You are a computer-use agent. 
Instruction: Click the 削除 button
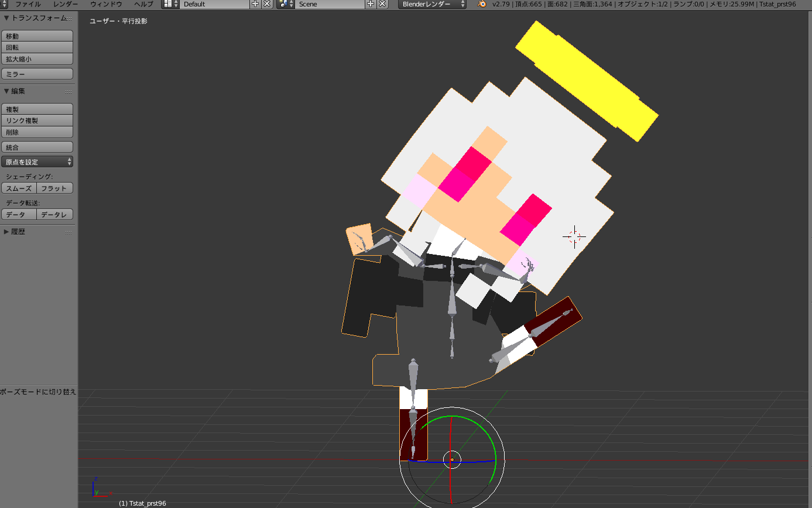(x=37, y=132)
